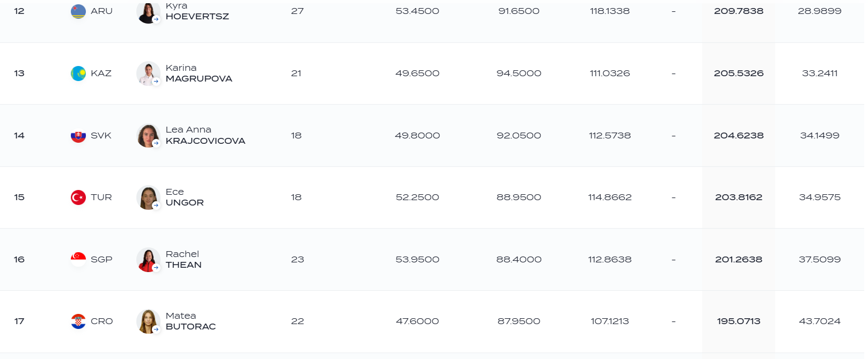Select total score 201.2638

[x=739, y=260]
